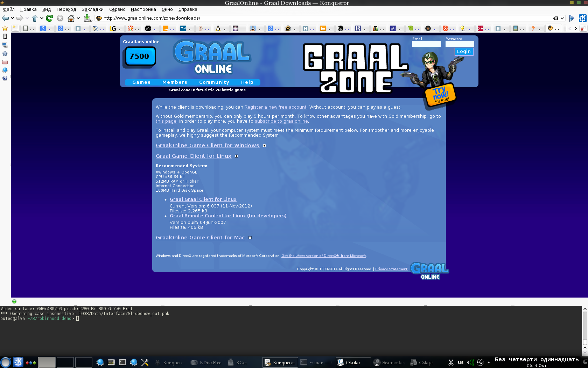Click the scissors Klipper tray icon
This screenshot has height=368, width=588.
click(x=451, y=362)
